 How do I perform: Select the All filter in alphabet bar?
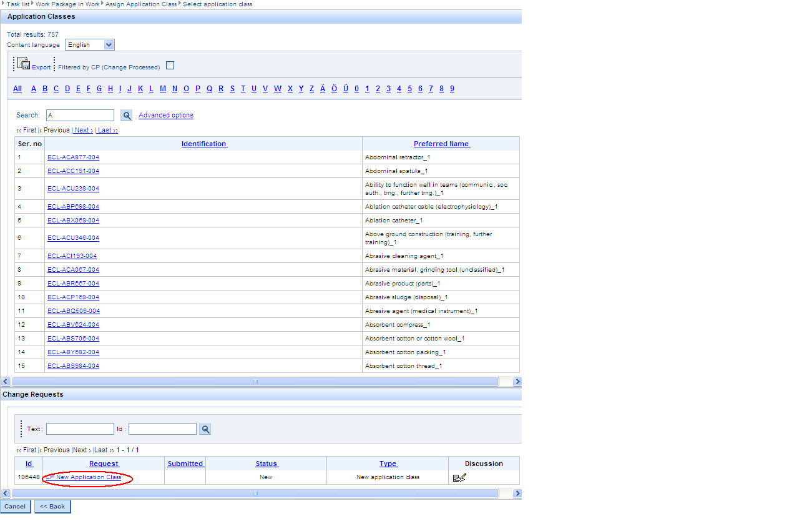(x=17, y=89)
